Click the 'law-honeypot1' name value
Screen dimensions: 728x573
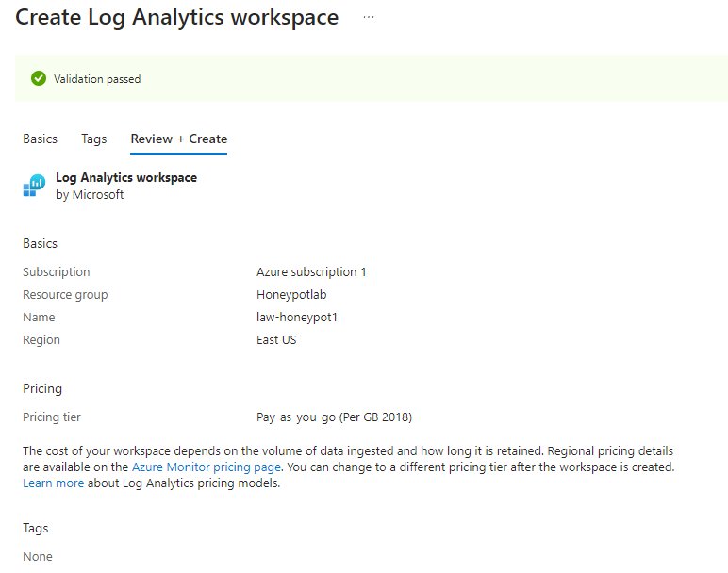pos(297,318)
